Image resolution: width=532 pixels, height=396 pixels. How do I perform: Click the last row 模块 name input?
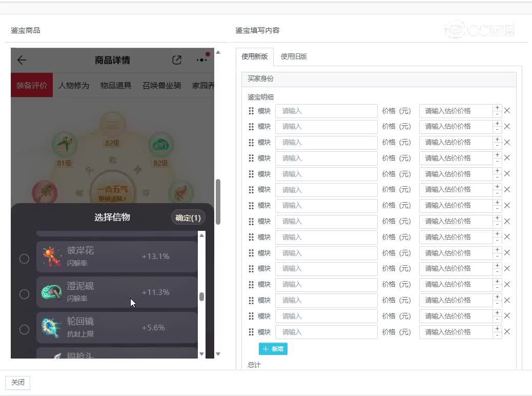(x=326, y=332)
